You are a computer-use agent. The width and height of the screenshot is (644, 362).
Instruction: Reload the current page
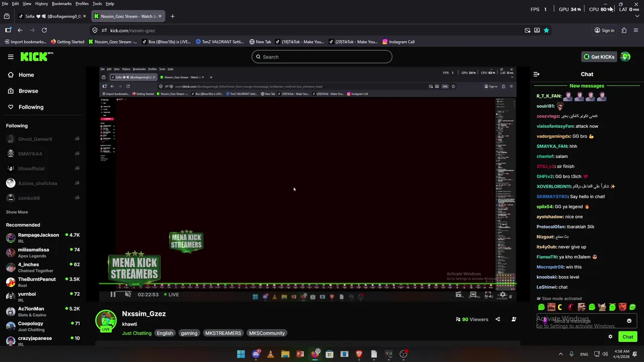(44, 30)
